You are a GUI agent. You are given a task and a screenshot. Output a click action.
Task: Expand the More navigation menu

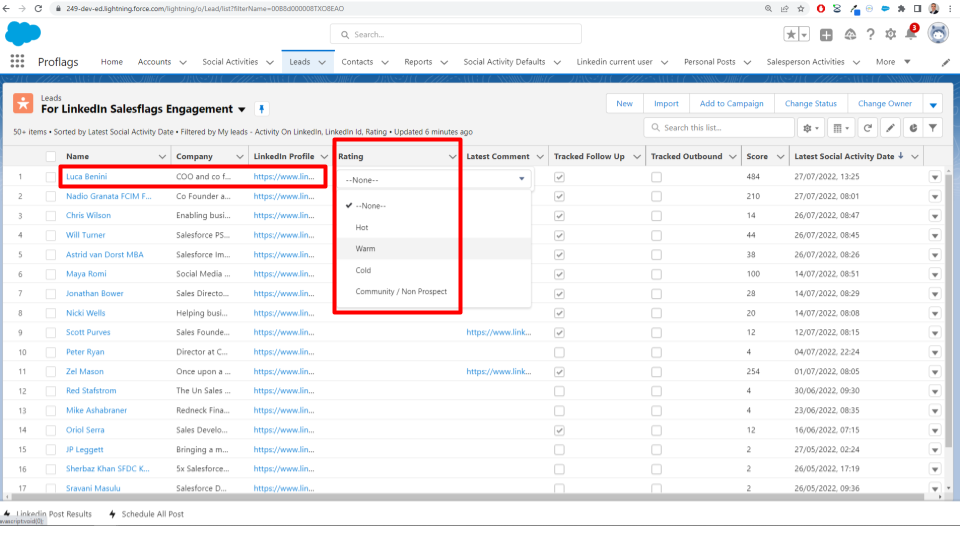(x=893, y=62)
